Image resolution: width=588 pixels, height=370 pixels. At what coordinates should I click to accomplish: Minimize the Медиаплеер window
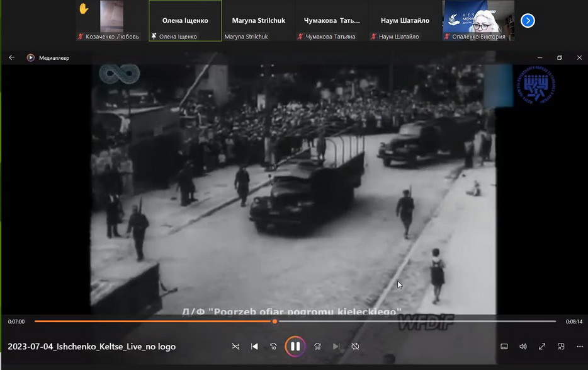click(x=540, y=57)
